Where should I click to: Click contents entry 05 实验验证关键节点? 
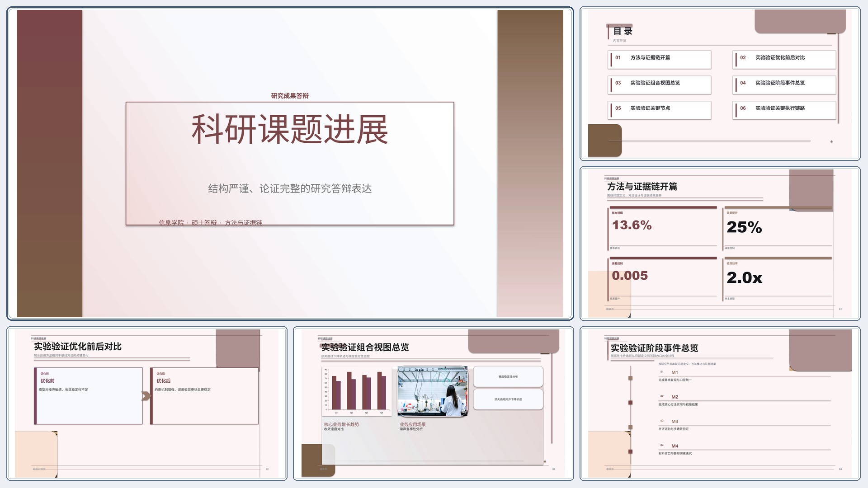[x=659, y=110]
